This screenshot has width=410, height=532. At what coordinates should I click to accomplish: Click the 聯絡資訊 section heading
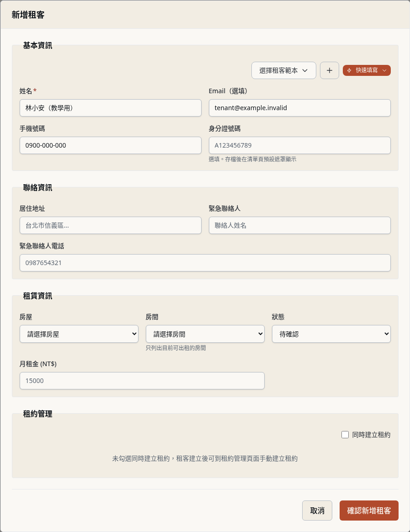click(37, 187)
